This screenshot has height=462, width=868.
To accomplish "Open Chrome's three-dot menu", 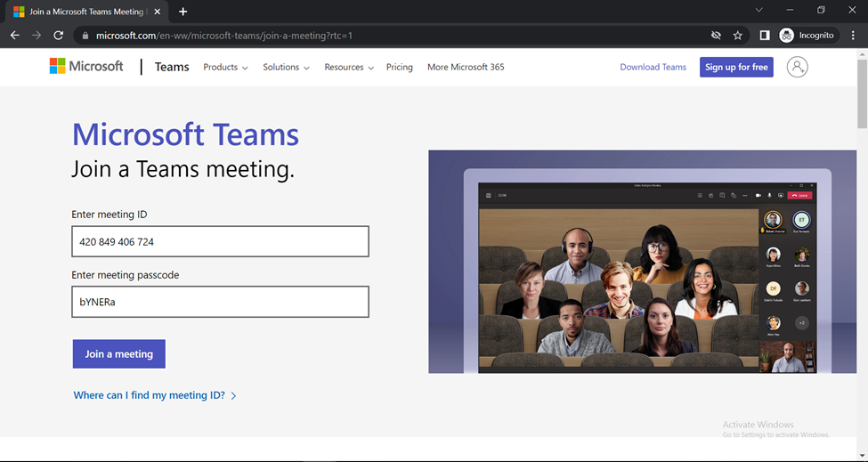I will pos(853,36).
